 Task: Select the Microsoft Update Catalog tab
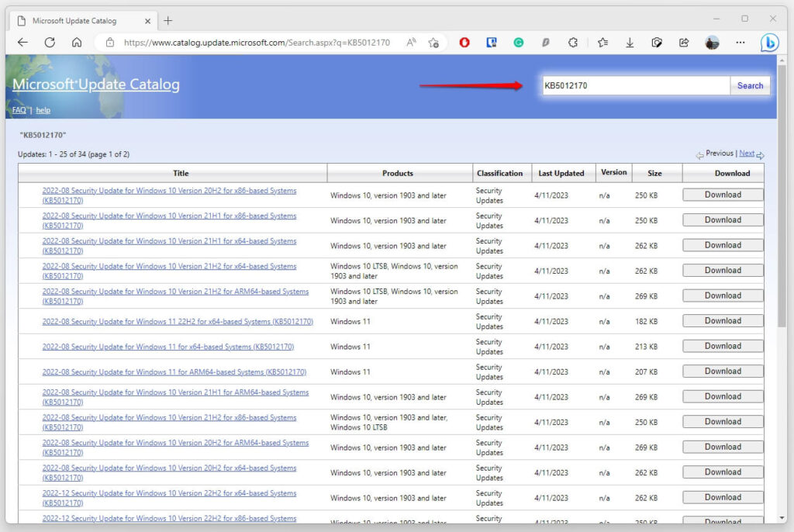coord(84,21)
